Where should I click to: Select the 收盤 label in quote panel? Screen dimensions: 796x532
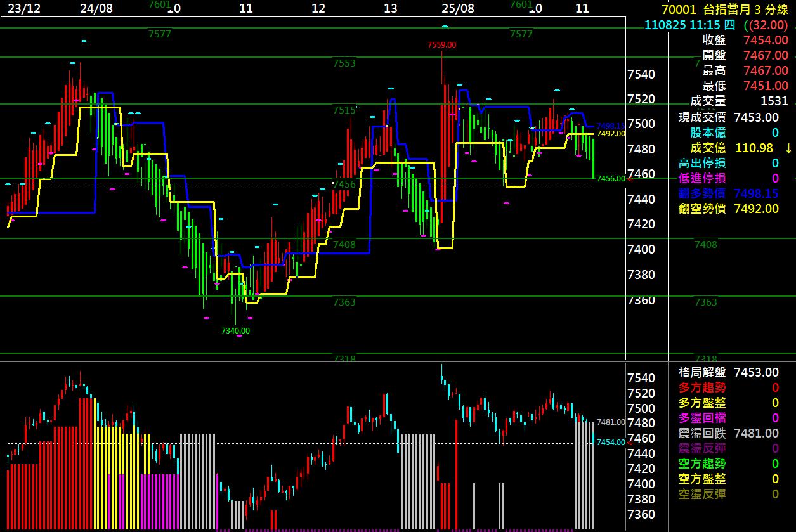pos(714,40)
